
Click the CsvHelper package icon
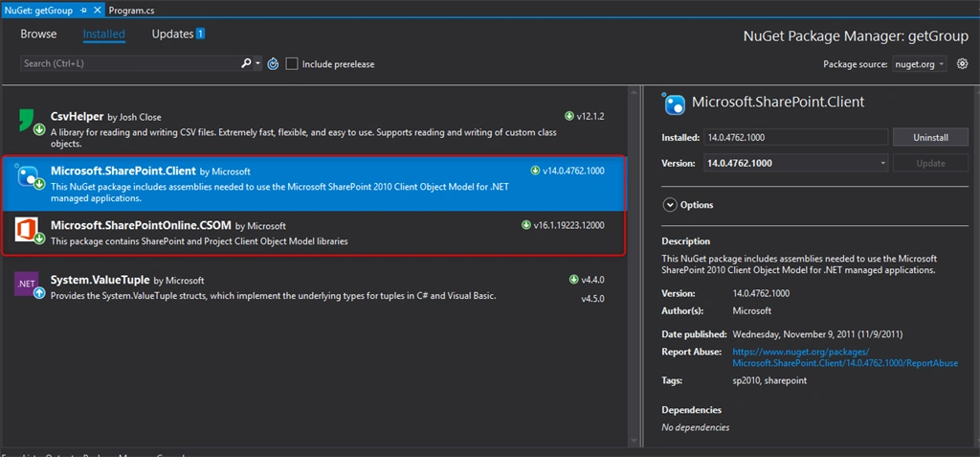[28, 120]
